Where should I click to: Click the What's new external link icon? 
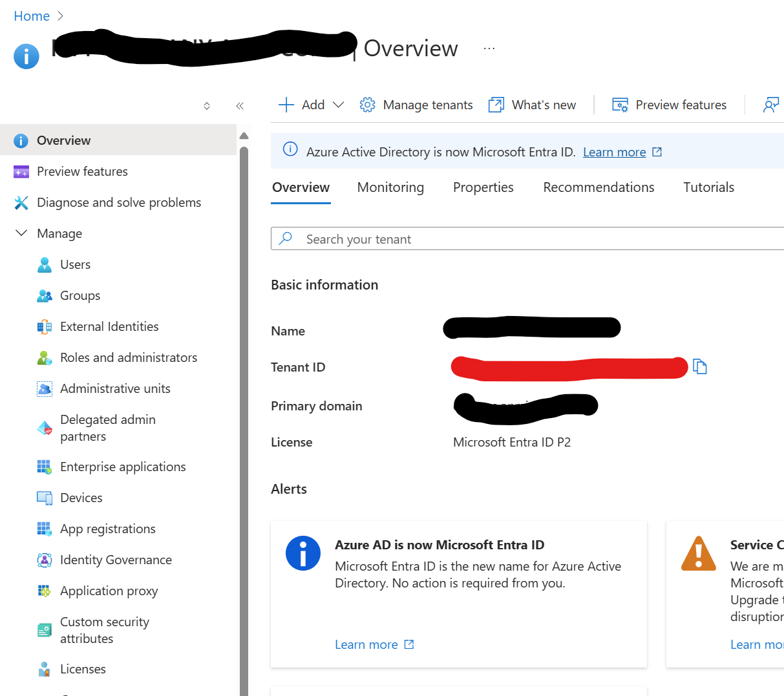tap(496, 105)
